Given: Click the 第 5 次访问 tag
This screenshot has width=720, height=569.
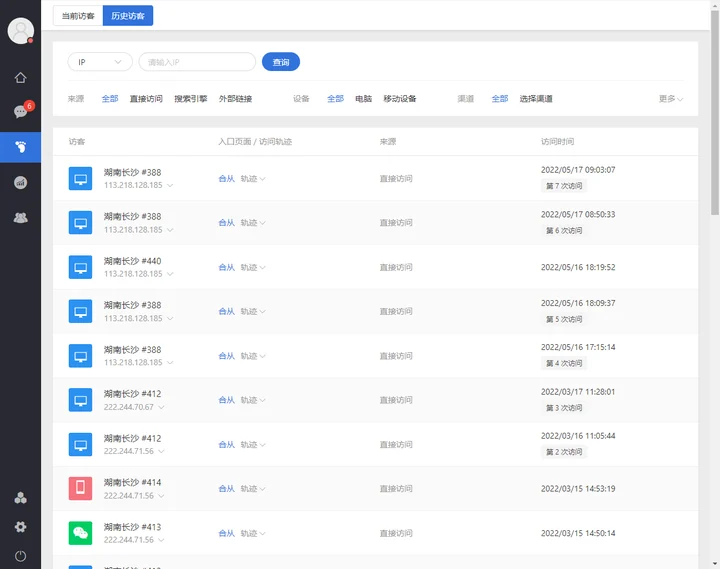Looking at the screenshot, I should [x=563, y=319].
